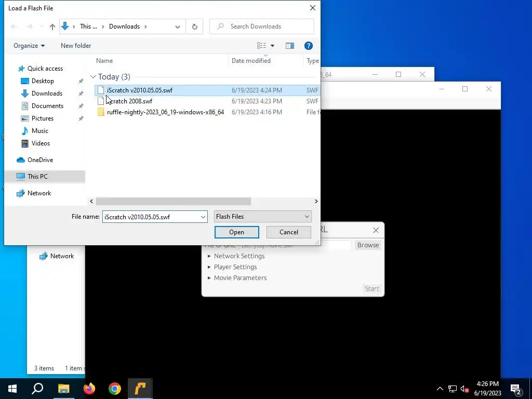Image resolution: width=532 pixels, height=399 pixels.
Task: Open the network tray icon
Action: pyautogui.click(x=453, y=389)
